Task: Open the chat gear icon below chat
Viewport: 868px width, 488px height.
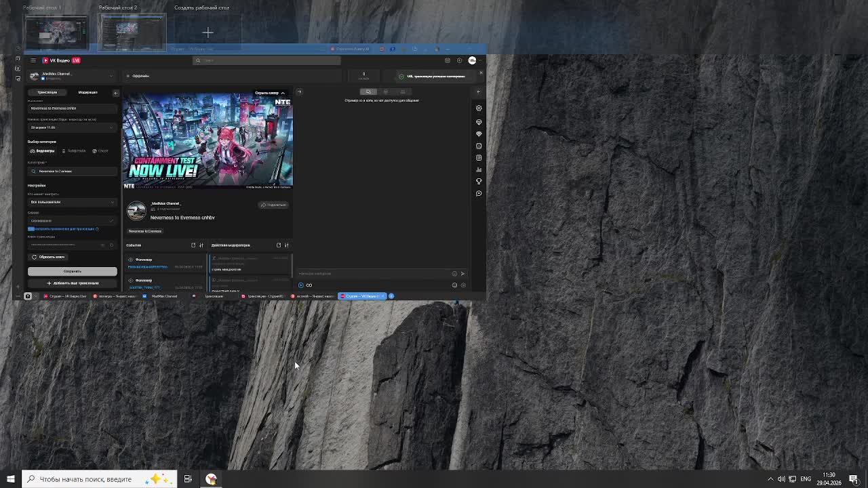Action: pos(463,285)
